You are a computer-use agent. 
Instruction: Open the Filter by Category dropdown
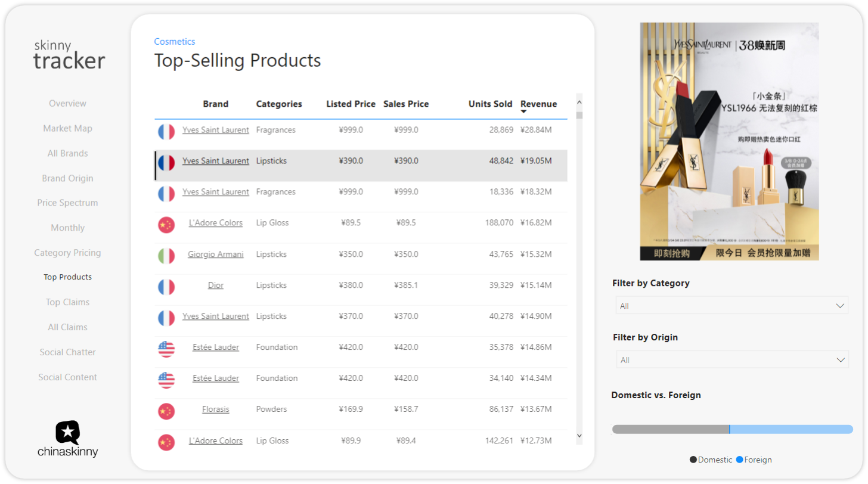point(731,306)
